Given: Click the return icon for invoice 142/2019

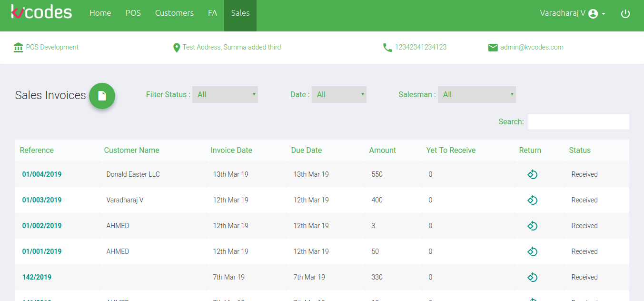Looking at the screenshot, I should click(x=532, y=277).
